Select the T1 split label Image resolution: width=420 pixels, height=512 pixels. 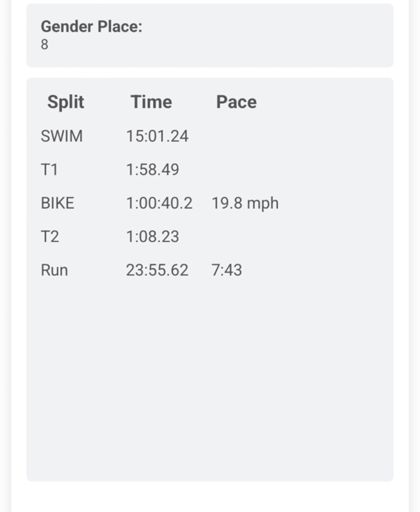[x=49, y=169]
